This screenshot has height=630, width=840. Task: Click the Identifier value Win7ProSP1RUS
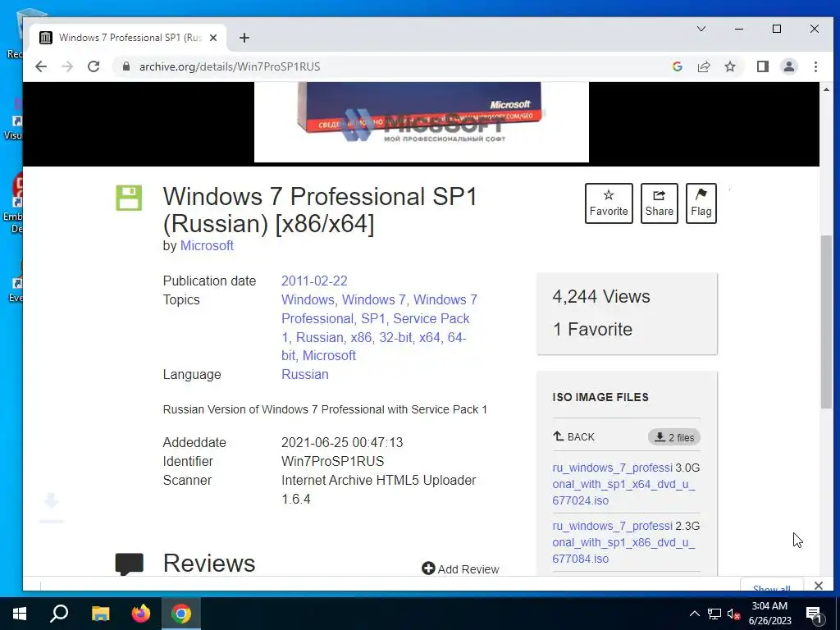pos(333,461)
